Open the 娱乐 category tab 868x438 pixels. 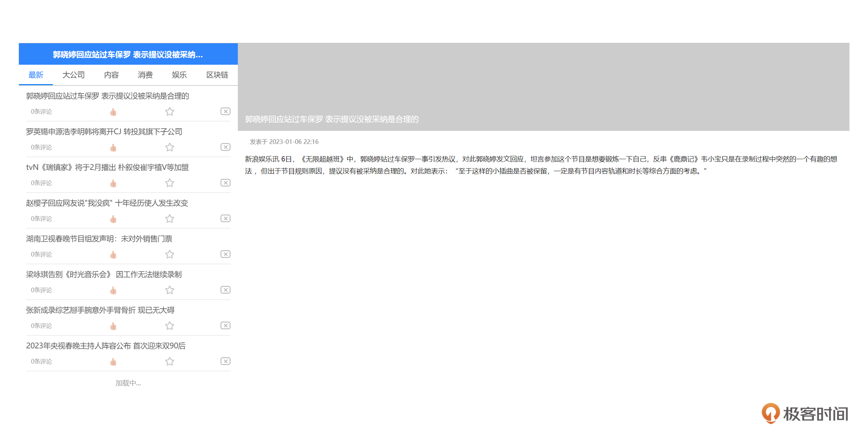coord(179,75)
